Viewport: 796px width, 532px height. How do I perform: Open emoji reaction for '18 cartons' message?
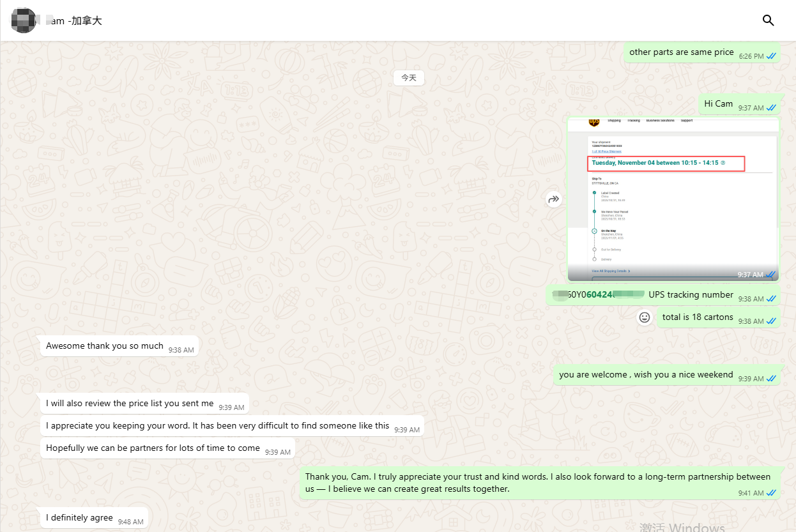tap(645, 317)
